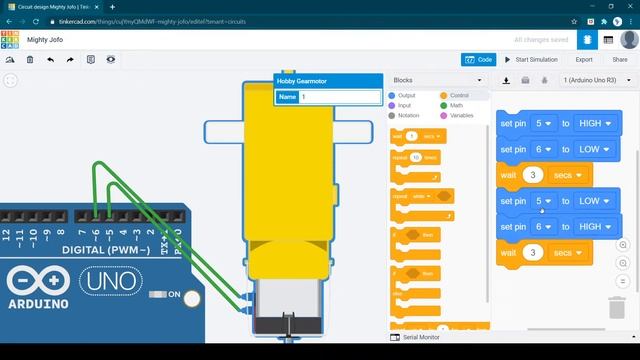The height and width of the screenshot is (360, 640).
Task: Open a new browser tab
Action: [x=112, y=7]
